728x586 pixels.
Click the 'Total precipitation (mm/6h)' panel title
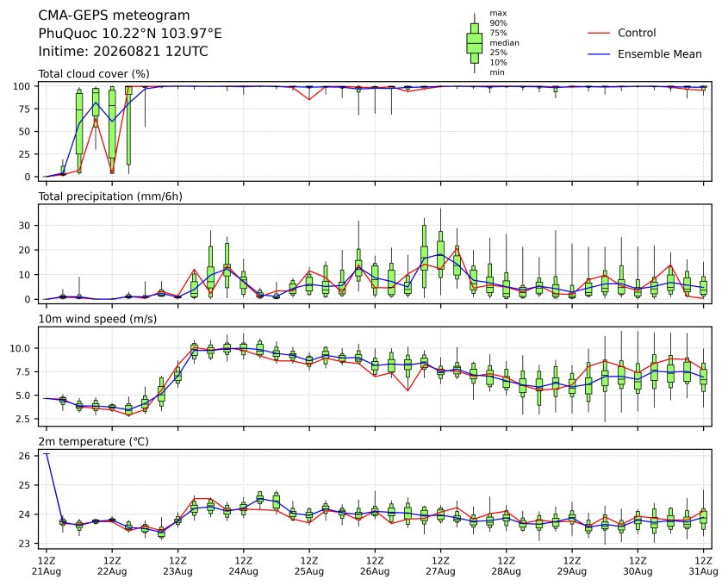pos(110,196)
